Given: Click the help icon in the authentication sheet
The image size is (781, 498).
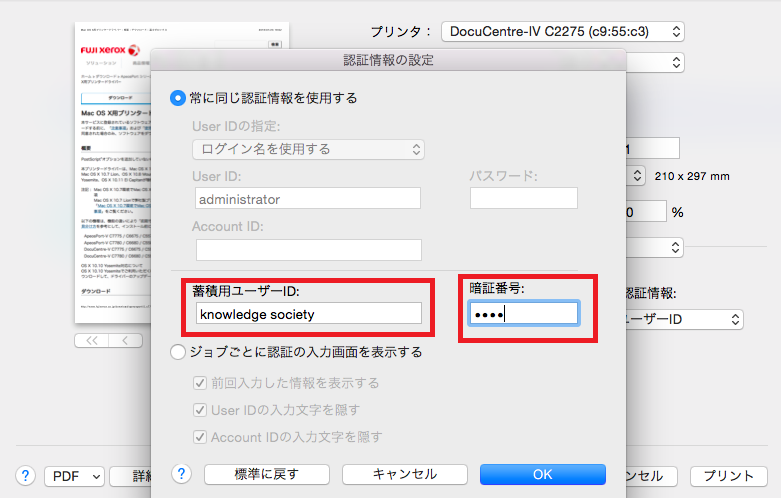Looking at the screenshot, I should (x=182, y=474).
